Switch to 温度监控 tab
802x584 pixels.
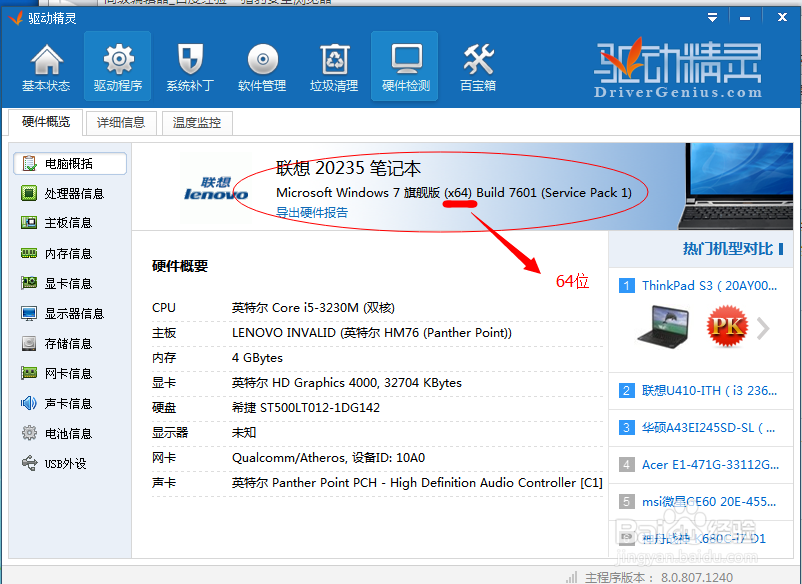(x=197, y=123)
